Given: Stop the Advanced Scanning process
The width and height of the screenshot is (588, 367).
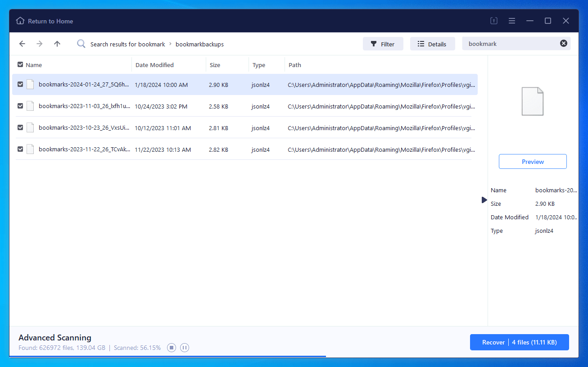Looking at the screenshot, I should point(171,347).
